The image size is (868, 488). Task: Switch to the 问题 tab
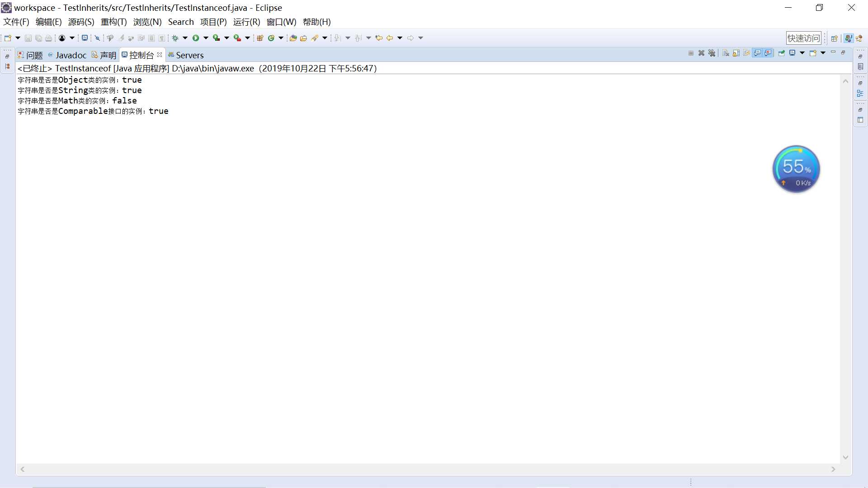30,55
